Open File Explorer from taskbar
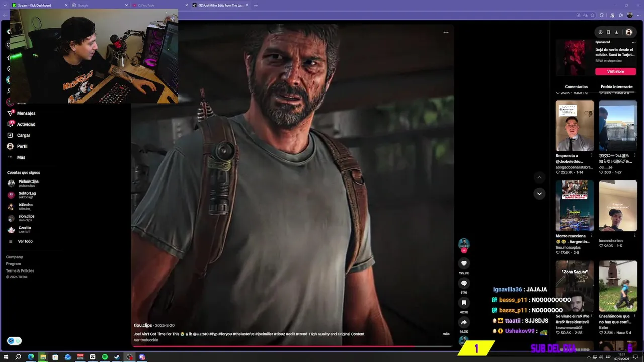644x362 pixels. coord(43,357)
